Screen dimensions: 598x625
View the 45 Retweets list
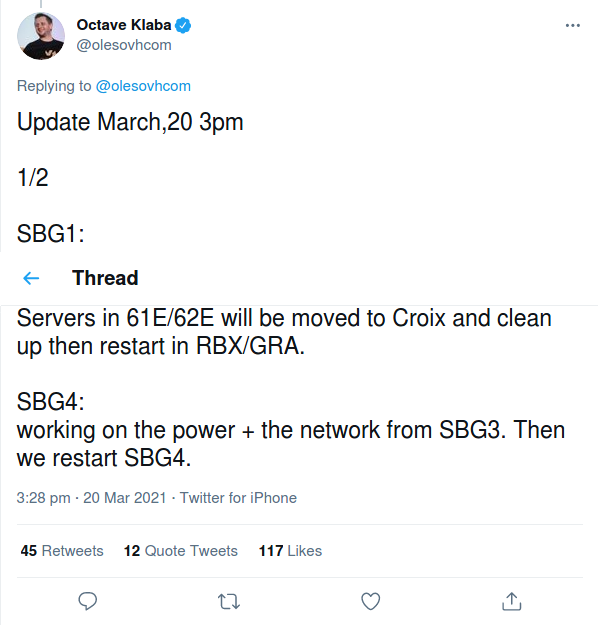(62, 551)
